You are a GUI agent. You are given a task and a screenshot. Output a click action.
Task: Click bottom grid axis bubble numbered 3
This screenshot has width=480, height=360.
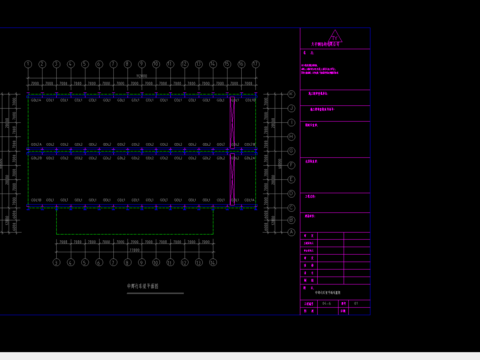pos(57,263)
